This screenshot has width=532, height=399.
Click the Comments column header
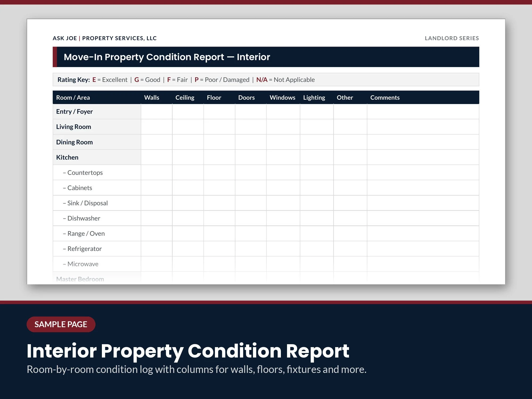385,97
